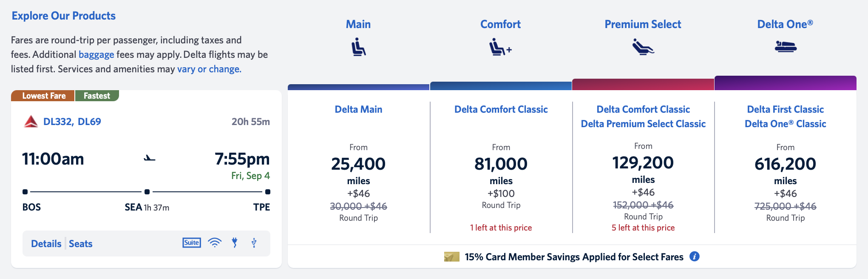Viewport: 868px width, 279px height.
Task: Click the Delta airline logo
Action: coord(32,121)
